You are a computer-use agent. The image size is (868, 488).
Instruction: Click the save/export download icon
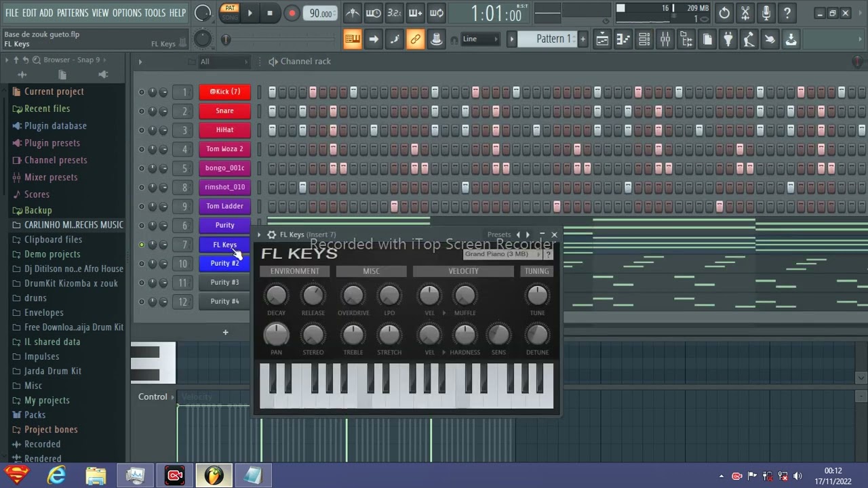coord(791,39)
